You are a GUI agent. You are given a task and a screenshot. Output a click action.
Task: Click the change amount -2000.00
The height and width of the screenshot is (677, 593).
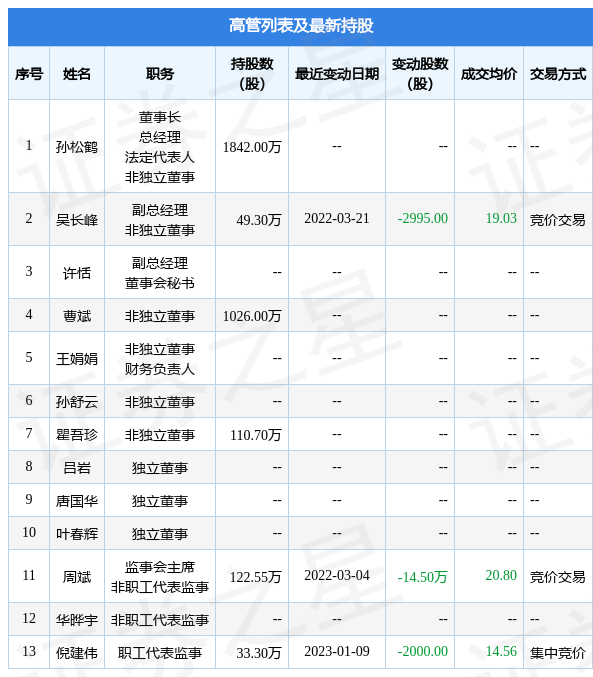422,652
